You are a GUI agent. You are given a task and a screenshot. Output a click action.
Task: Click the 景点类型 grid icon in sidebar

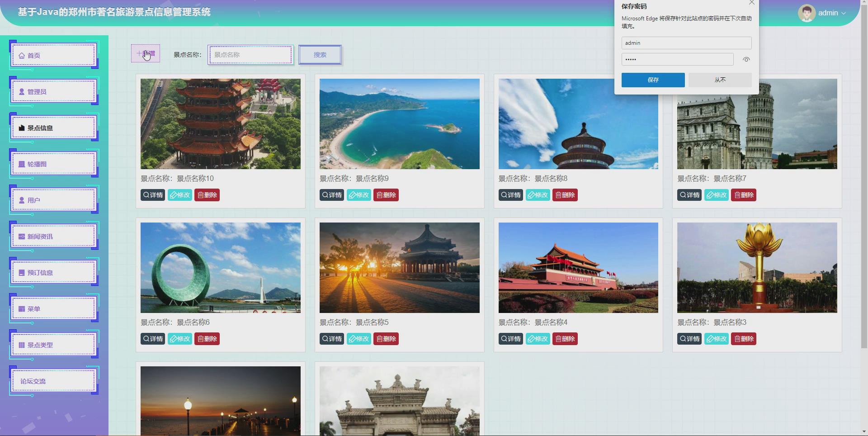pyautogui.click(x=21, y=345)
